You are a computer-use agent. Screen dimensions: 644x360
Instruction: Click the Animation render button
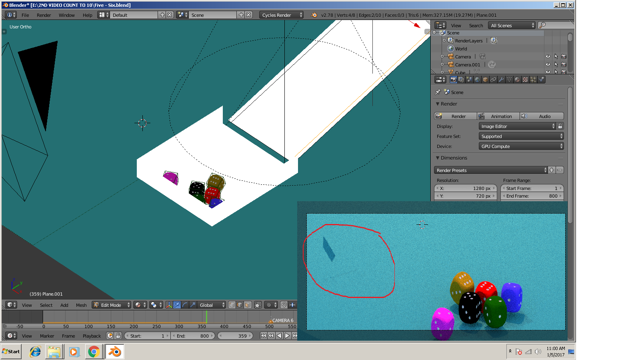tap(498, 116)
